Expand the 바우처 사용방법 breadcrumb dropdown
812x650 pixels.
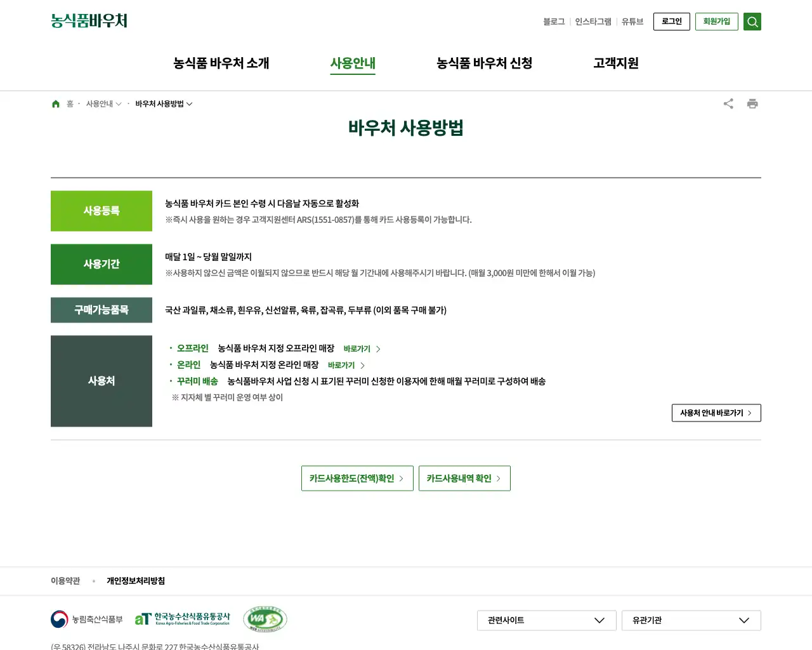pyautogui.click(x=164, y=104)
